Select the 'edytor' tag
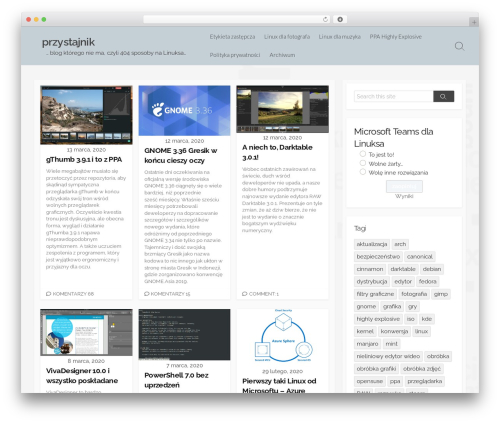Image resolution: width=500 pixels, height=423 pixels. (403, 281)
